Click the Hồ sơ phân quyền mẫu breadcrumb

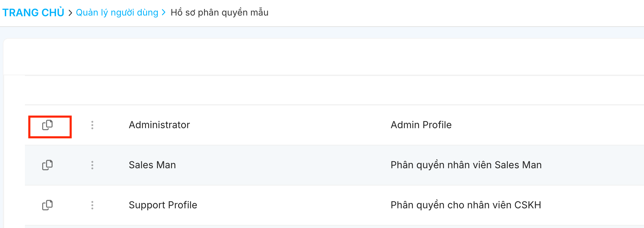pos(219,13)
